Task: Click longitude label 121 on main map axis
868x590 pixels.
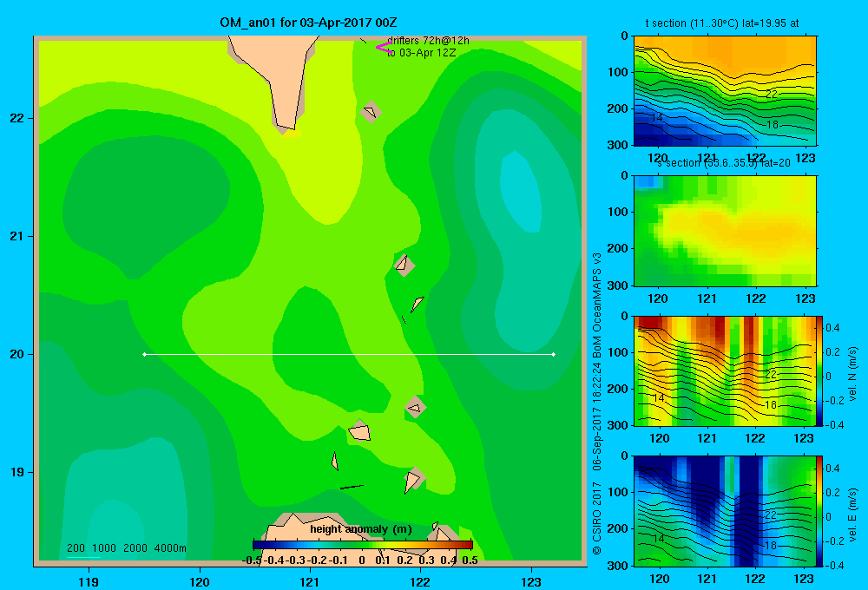Action: click(310, 581)
